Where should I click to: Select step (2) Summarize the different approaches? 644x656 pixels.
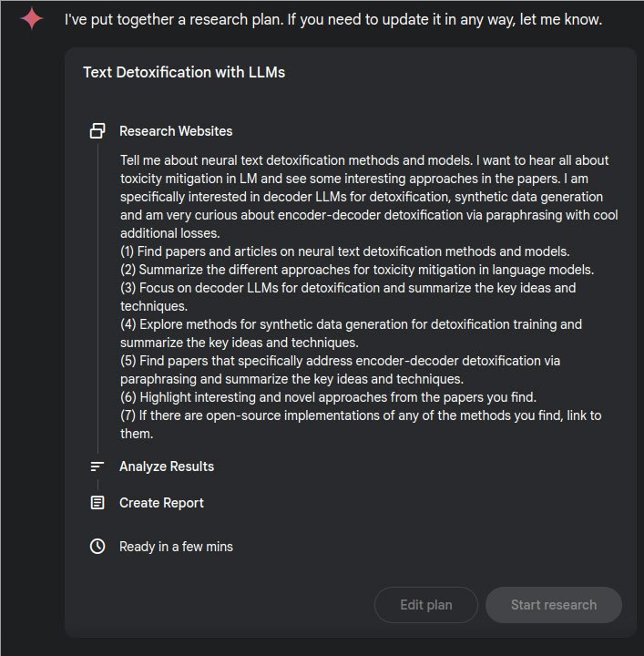(357, 270)
